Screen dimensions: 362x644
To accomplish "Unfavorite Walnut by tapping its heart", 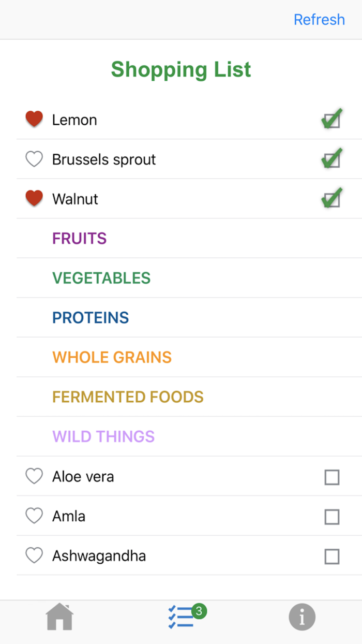I will 34,198.
